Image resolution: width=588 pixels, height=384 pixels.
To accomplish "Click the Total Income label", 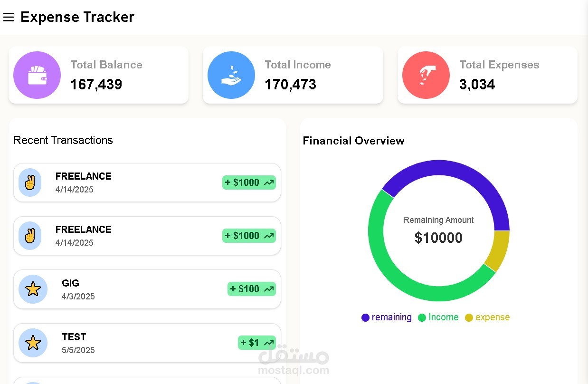I will [298, 65].
